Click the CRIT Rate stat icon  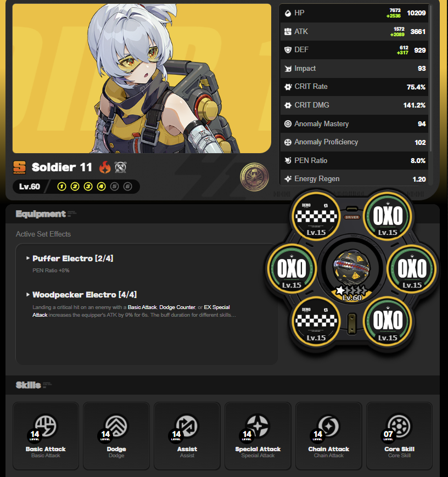(x=288, y=87)
